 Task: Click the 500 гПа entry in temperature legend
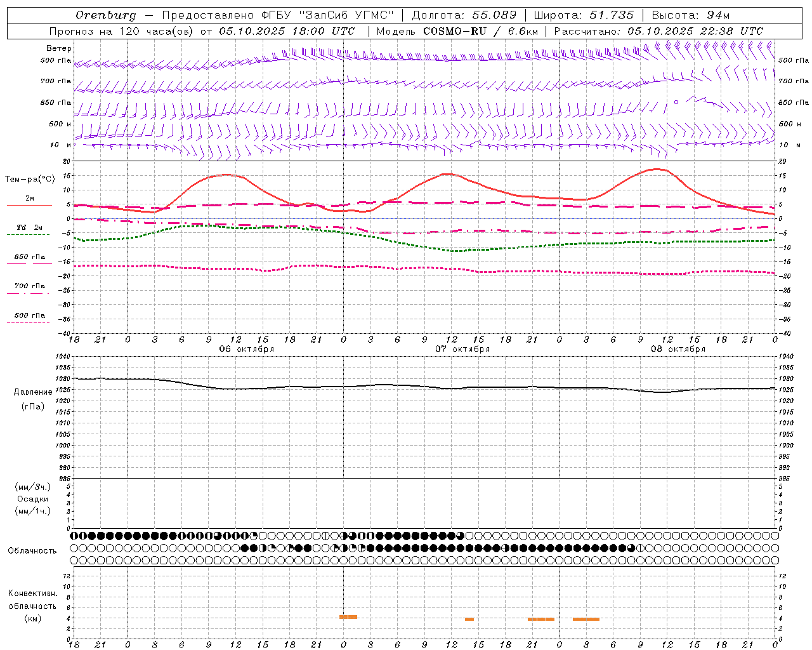pyautogui.click(x=30, y=315)
